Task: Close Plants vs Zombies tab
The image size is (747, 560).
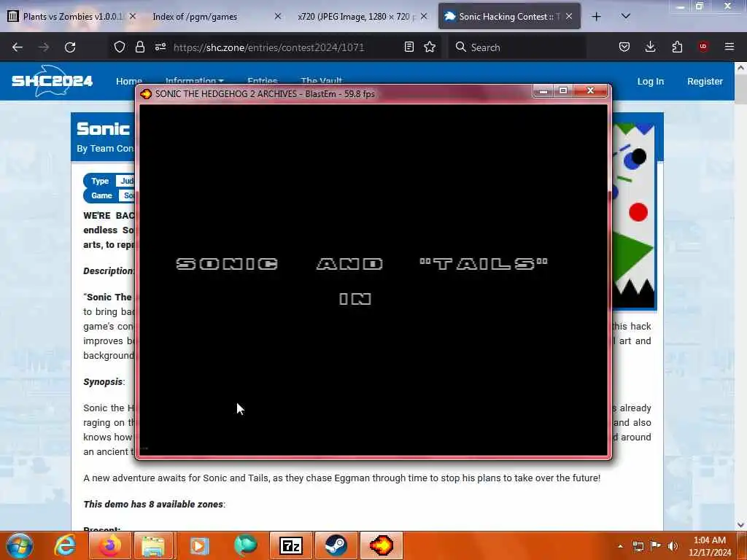Action: point(133,17)
